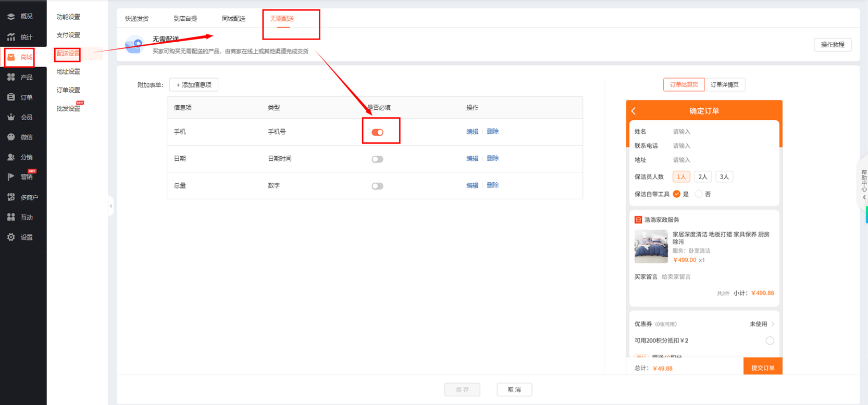Image resolution: width=868 pixels, height=405 pixels.
Task: Choose 1人 for 保洁员人数
Action: click(x=681, y=177)
